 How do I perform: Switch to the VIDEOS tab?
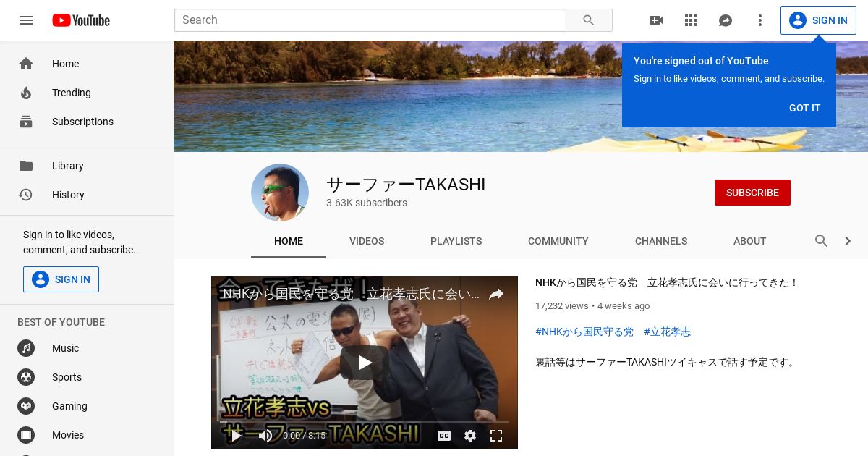367,241
